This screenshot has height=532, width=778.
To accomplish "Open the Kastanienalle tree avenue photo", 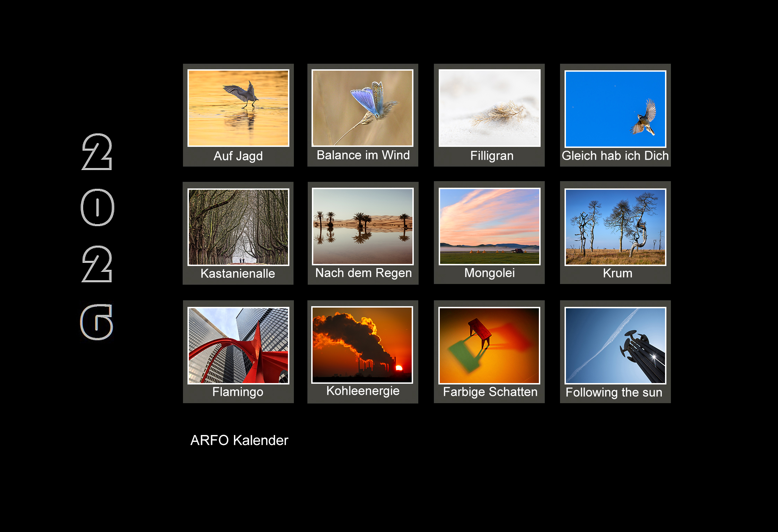I will (238, 227).
